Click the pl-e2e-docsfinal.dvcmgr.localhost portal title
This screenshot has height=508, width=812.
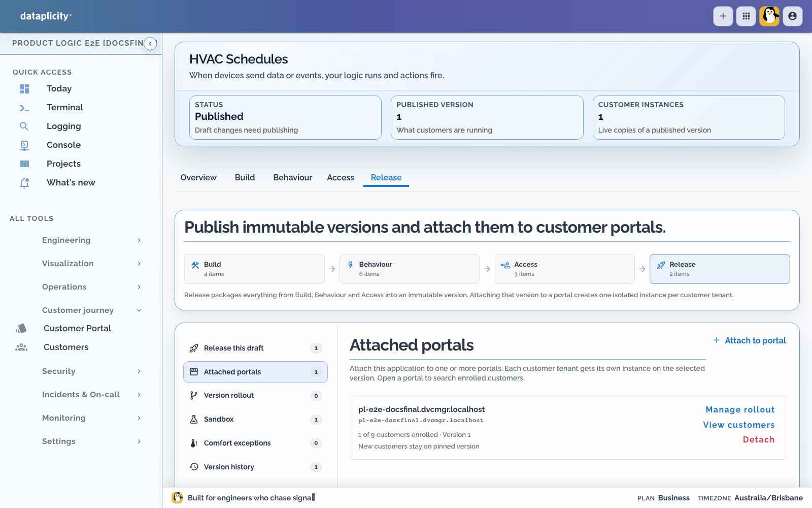[421, 409]
